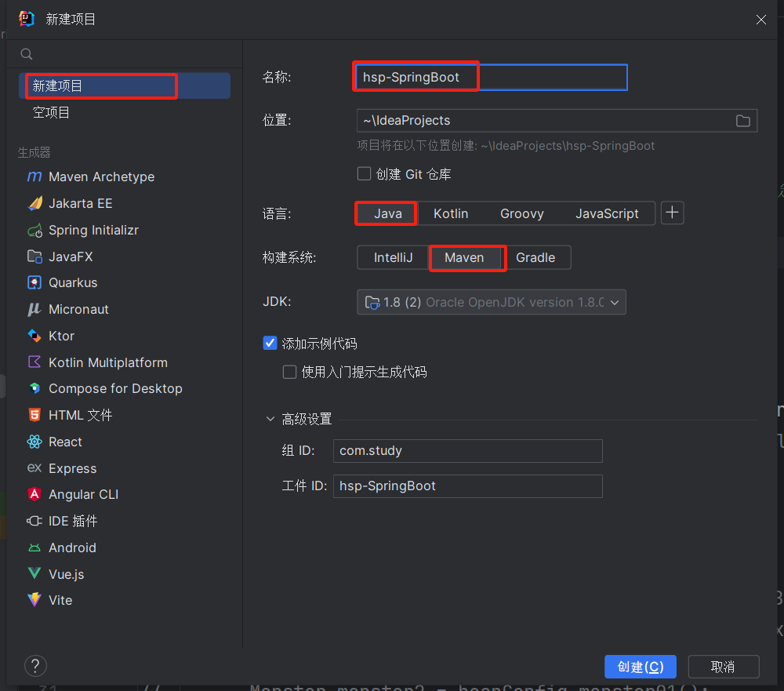
Task: Click the search magnifier icon
Action: pos(27,53)
